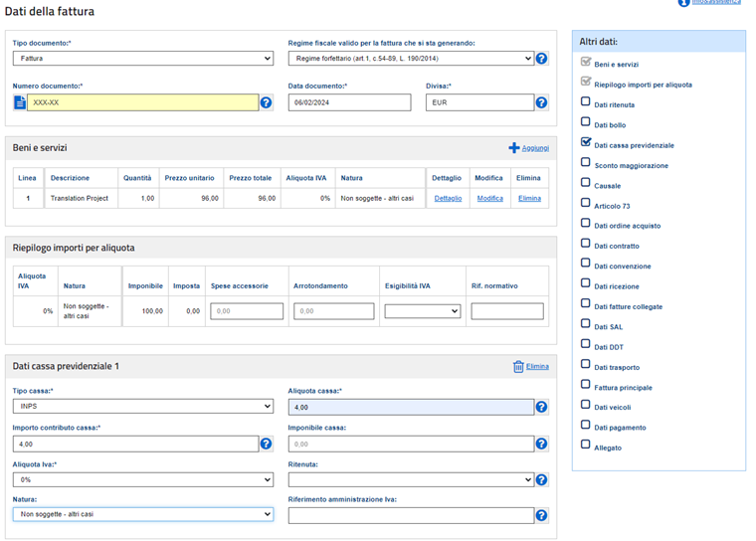
Task: Uncheck Dati cassa previdenziale checkbox
Action: pyautogui.click(x=585, y=142)
